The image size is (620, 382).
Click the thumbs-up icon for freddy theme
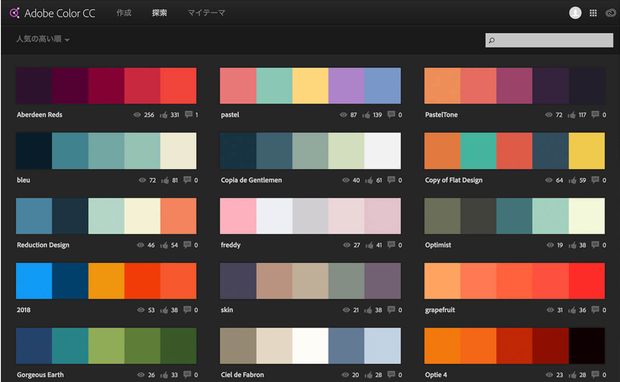coord(369,245)
